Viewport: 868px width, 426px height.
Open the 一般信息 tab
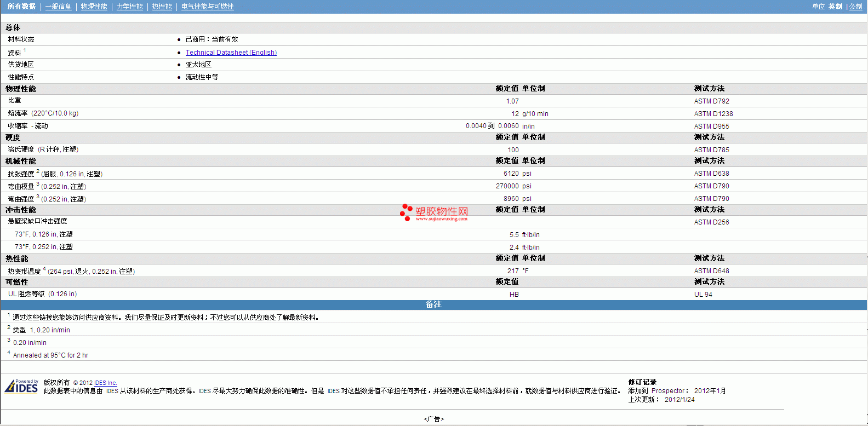[58, 7]
